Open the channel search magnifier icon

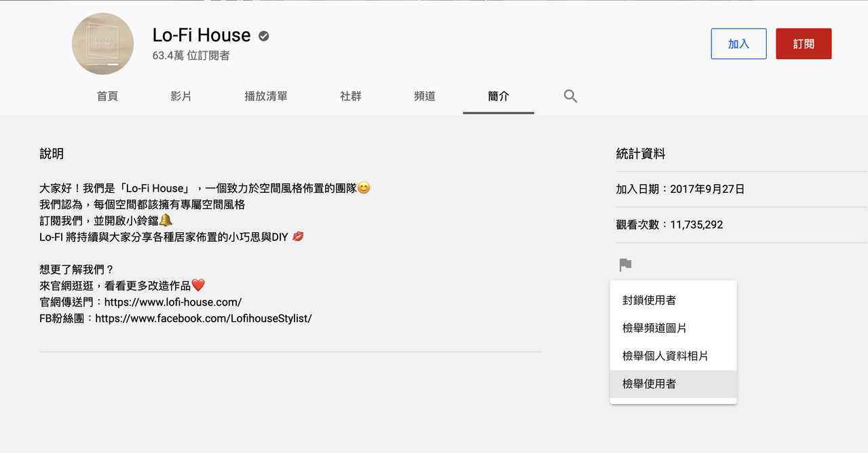(x=570, y=96)
